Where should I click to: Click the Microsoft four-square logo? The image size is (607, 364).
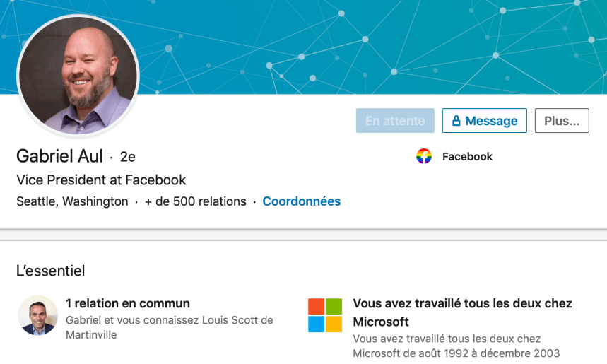325,315
